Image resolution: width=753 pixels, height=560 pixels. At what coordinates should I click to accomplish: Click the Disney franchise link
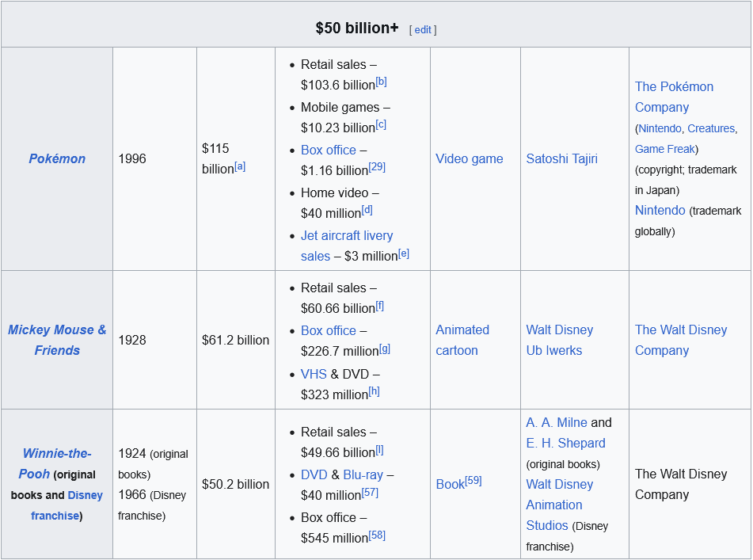[67, 505]
